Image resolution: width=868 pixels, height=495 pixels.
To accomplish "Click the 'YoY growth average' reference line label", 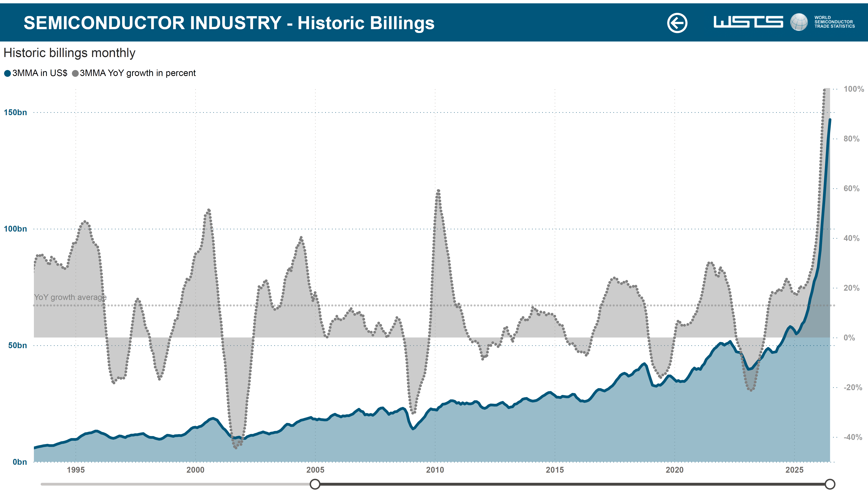I will pos(70,297).
